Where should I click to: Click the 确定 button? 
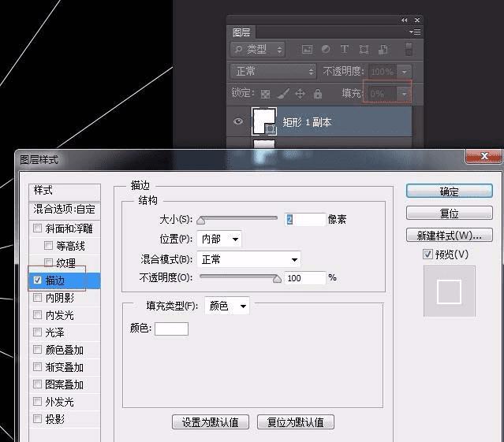coord(450,191)
